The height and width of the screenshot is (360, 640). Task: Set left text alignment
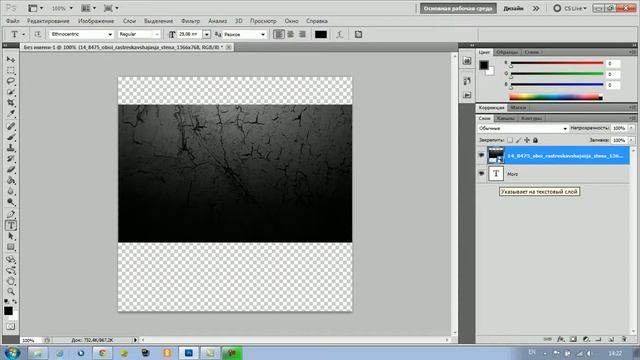279,34
